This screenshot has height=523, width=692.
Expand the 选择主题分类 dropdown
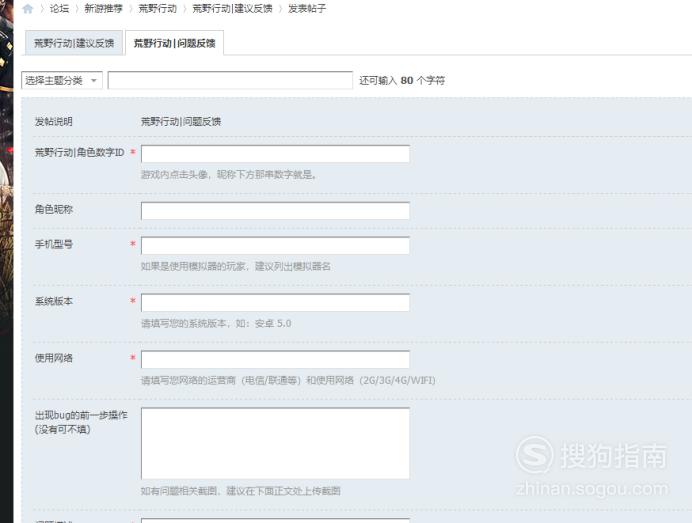(62, 80)
